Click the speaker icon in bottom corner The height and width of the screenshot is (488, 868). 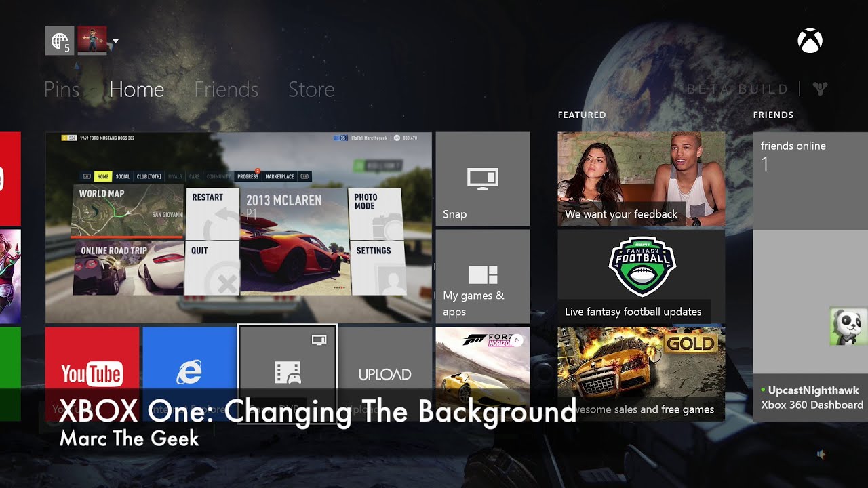821,455
